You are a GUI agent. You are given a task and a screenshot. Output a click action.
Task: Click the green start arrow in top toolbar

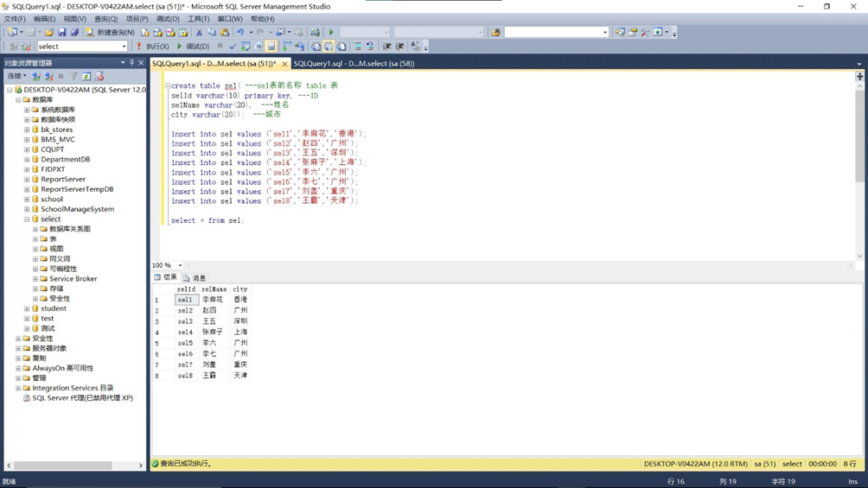pyautogui.click(x=331, y=32)
